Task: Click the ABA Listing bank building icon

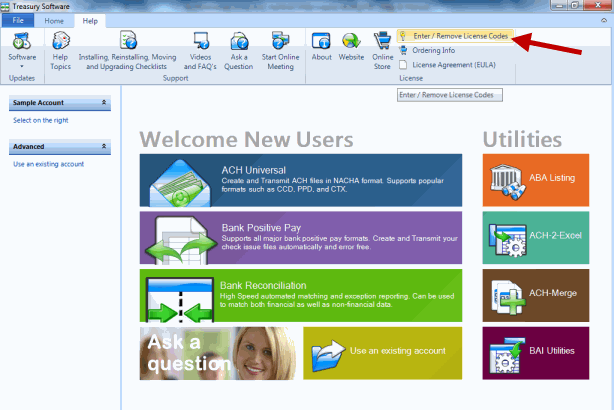Action: pyautogui.click(x=507, y=182)
